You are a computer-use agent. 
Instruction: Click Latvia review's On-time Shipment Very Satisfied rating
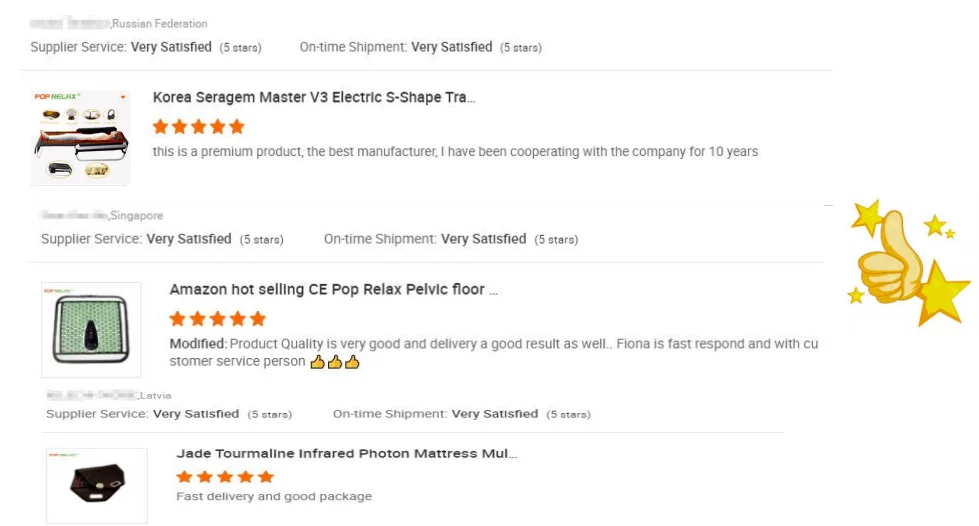click(494, 414)
